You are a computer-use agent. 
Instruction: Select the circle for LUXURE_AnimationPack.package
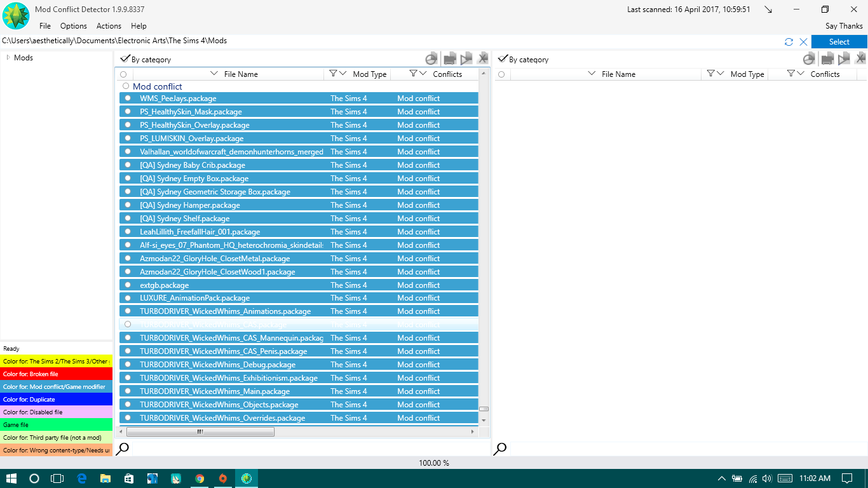(x=128, y=297)
